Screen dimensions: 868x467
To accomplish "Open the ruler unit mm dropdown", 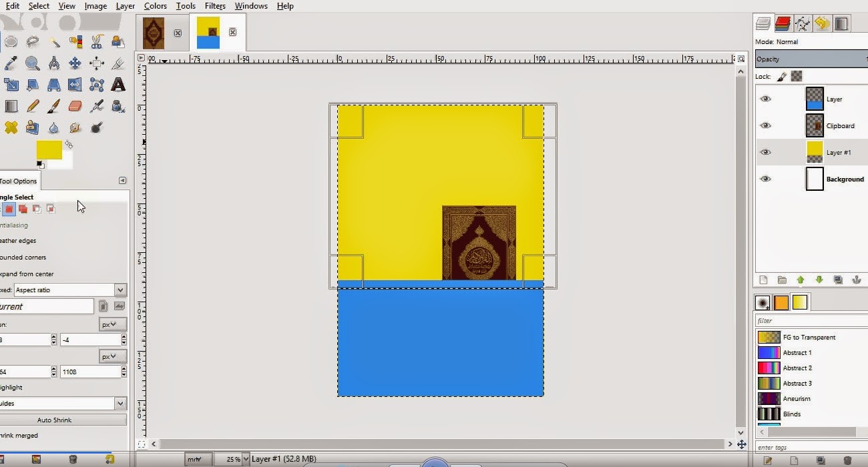I will (x=198, y=459).
